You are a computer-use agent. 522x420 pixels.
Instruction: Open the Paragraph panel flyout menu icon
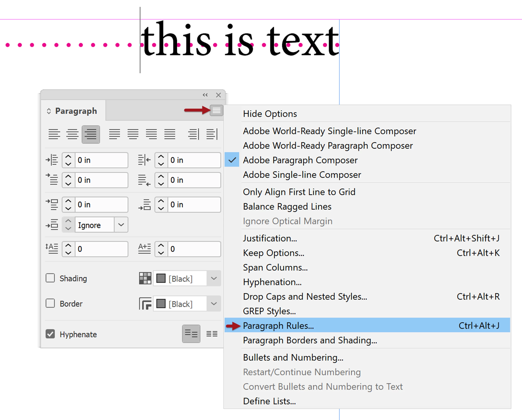click(x=216, y=111)
